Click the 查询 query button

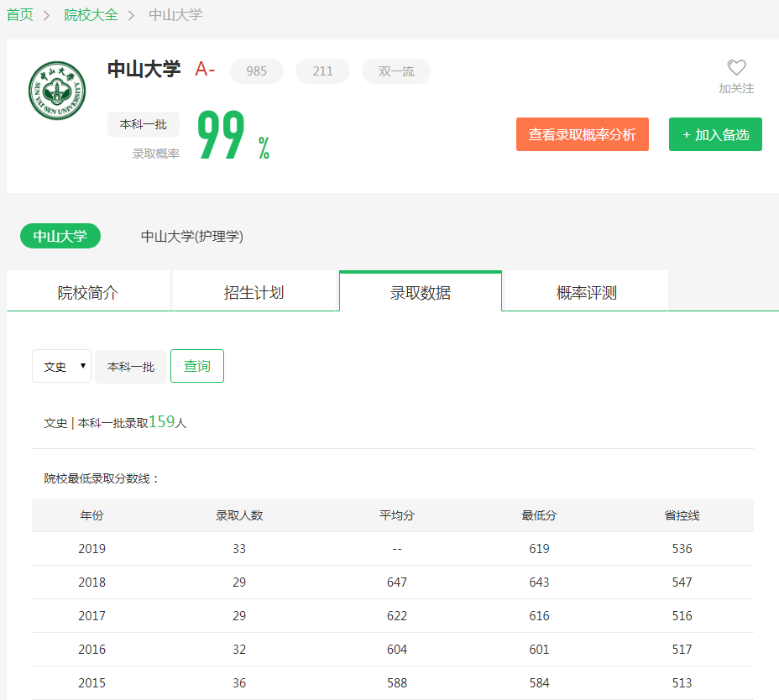coord(197,366)
